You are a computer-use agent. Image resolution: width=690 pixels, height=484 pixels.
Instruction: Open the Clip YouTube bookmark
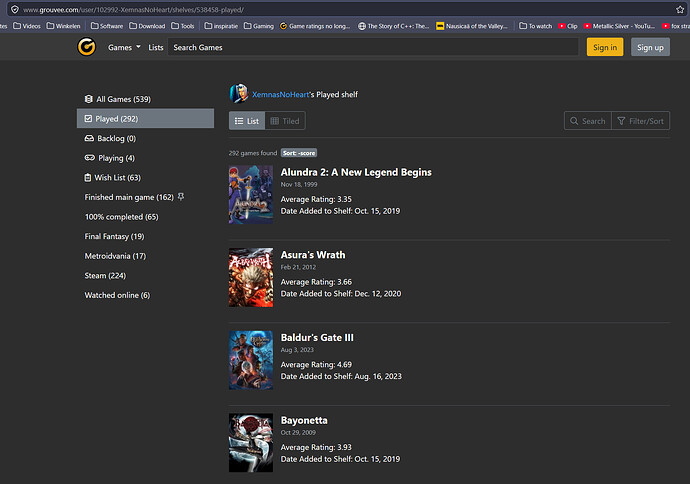(x=568, y=26)
